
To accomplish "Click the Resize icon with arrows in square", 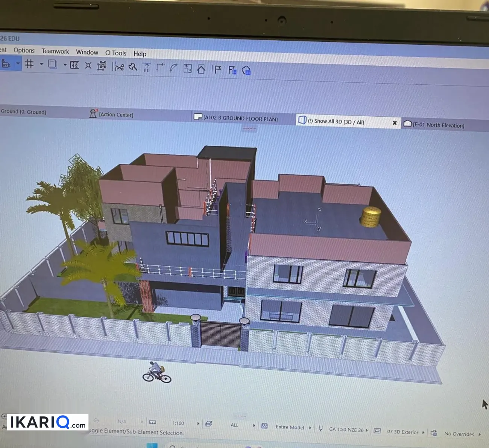I will pos(187,69).
